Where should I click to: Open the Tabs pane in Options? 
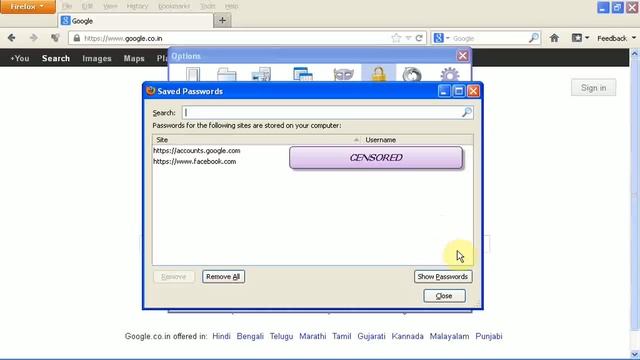tap(227, 74)
